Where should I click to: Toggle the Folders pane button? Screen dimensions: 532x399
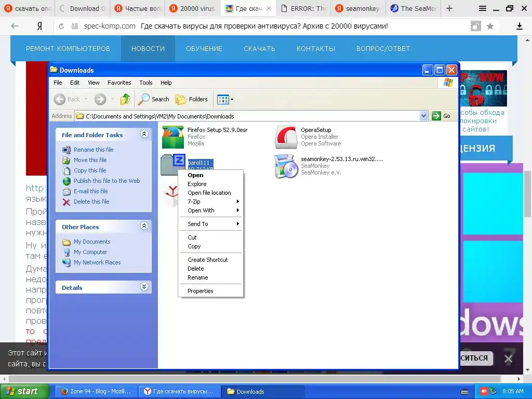click(x=191, y=99)
